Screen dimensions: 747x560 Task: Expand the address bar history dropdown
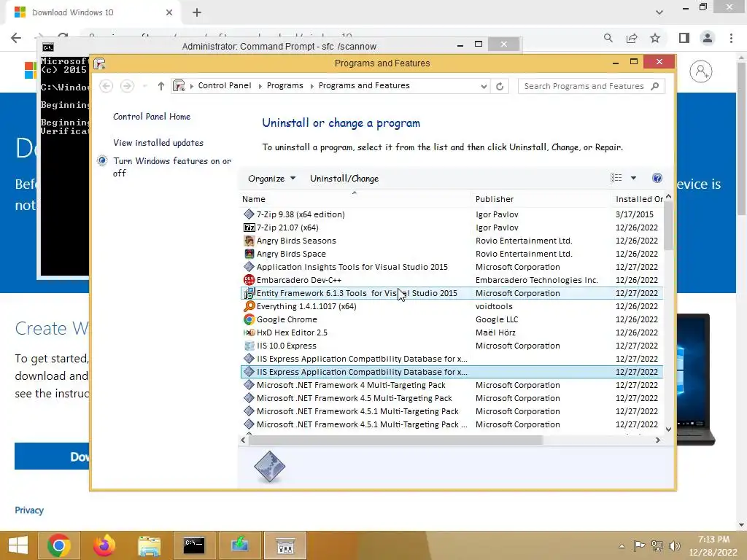tap(484, 87)
